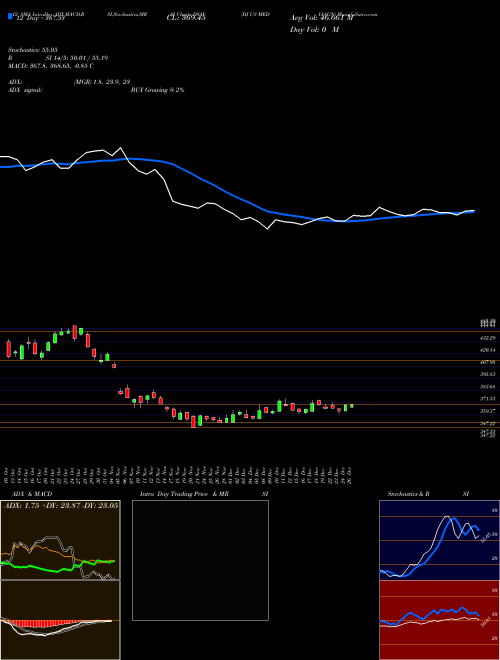Select the ADX: 1.75 +DY: 23.87 header
Viewport: 500px width, 660px height.
(x=61, y=505)
